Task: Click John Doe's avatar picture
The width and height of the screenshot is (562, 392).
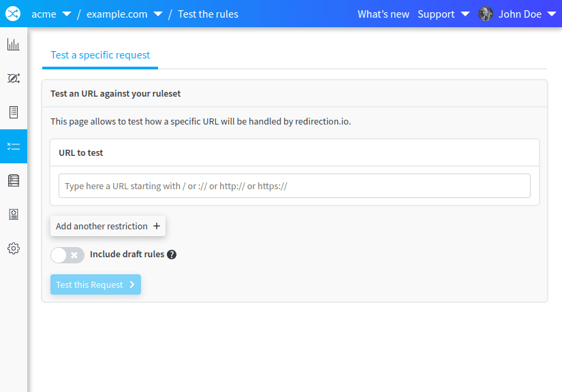Action: coord(485,14)
